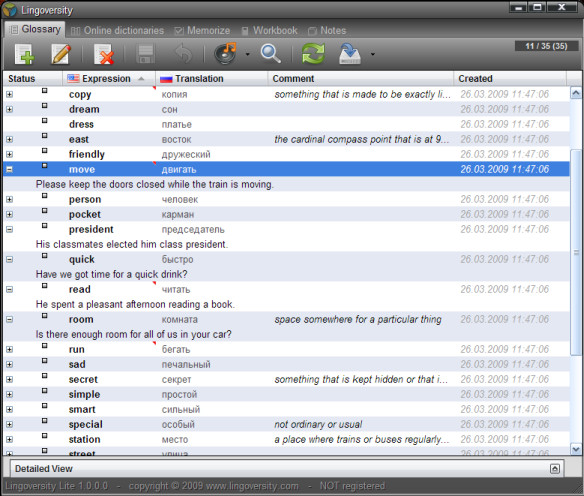Click the Detailed View panel header
This screenshot has height=496, width=584.
[286, 469]
